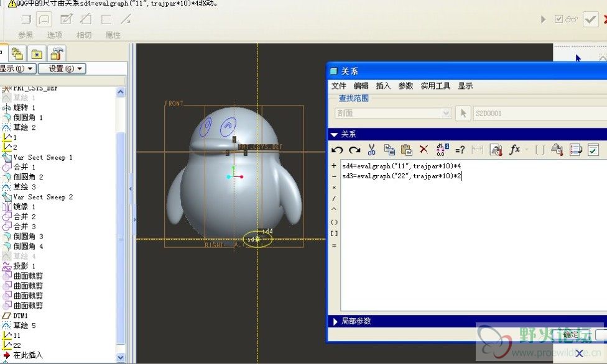Select 镜像 1 in model tree
607x364 pixels.
(24, 207)
